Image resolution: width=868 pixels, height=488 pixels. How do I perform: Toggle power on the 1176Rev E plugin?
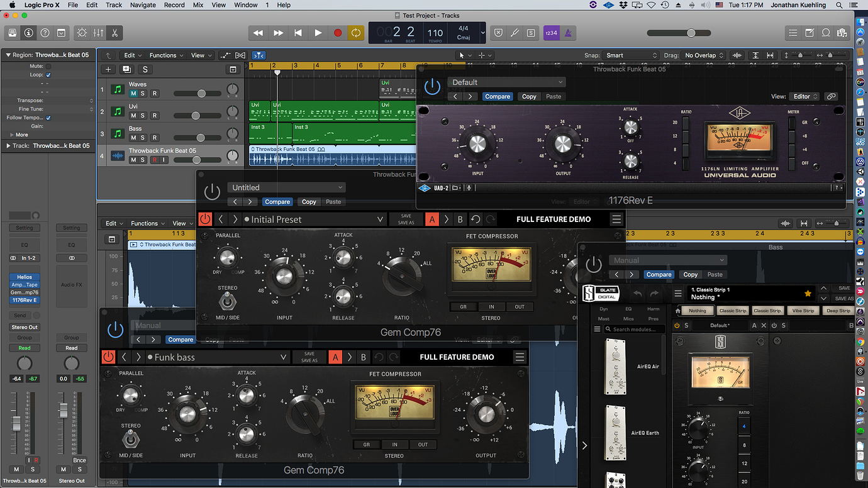[432, 87]
